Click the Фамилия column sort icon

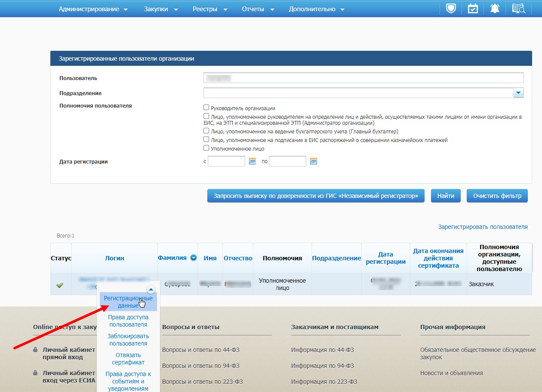(x=194, y=258)
